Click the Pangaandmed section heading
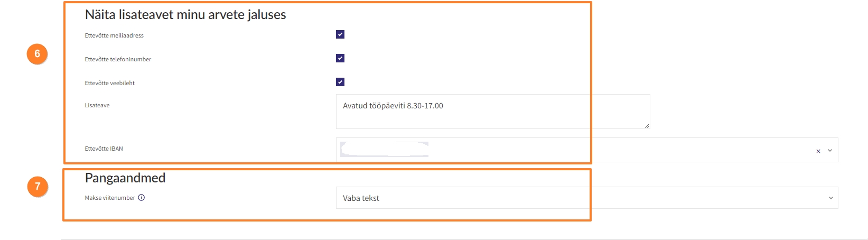Viewport: 868px width, 240px height. 125,178
